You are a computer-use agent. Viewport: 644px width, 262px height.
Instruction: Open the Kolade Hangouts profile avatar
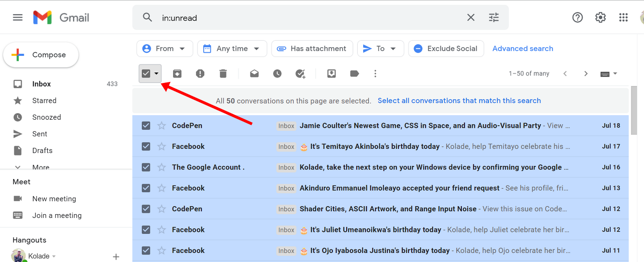[x=18, y=256]
